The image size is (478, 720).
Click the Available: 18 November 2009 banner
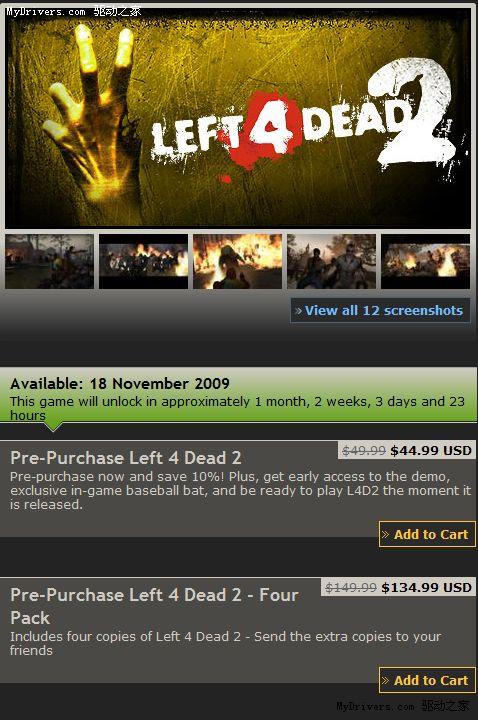239,395
